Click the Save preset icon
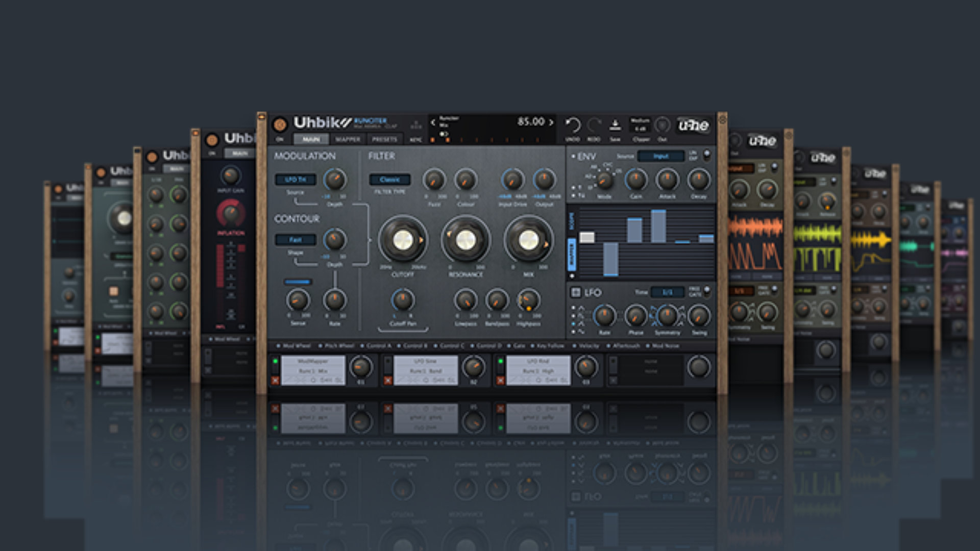Viewport: 980px width, 551px height. click(615, 125)
